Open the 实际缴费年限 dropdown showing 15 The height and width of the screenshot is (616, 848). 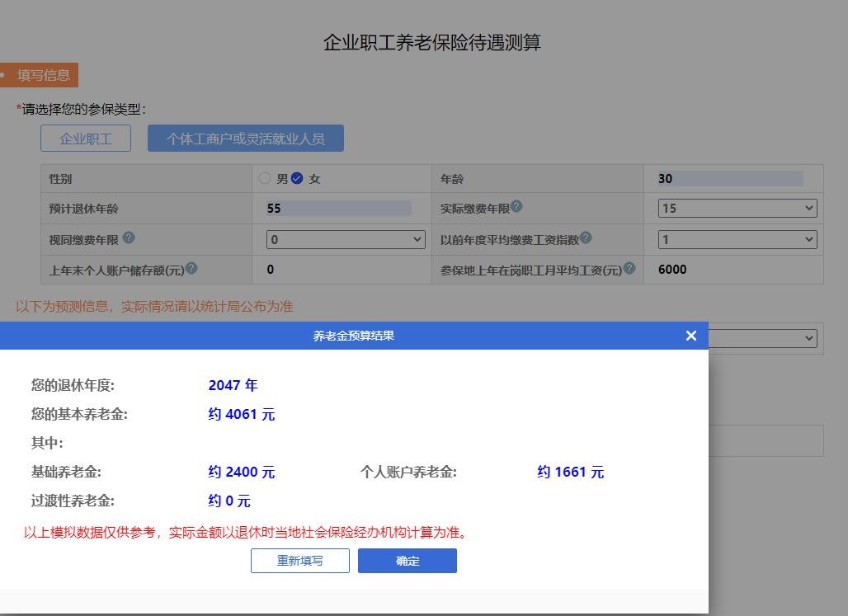point(735,208)
